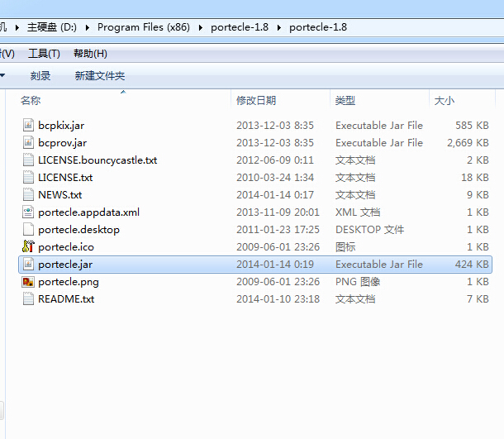This screenshot has width=504, height=439.
Task: Click the date 2012-06-09 0:11
Action: tap(275, 160)
